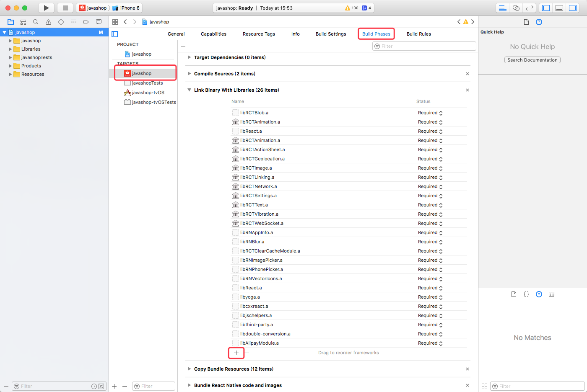Switch library view to icon grid
The height and width of the screenshot is (392, 587).
(484, 386)
